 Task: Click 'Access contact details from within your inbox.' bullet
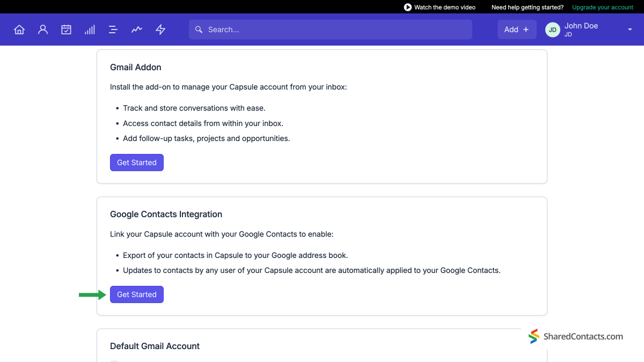tap(203, 123)
